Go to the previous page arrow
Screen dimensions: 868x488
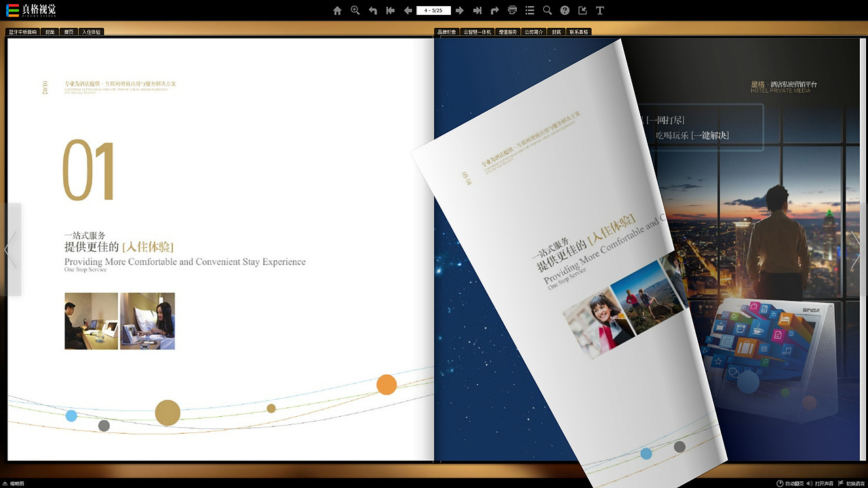pyautogui.click(x=408, y=10)
